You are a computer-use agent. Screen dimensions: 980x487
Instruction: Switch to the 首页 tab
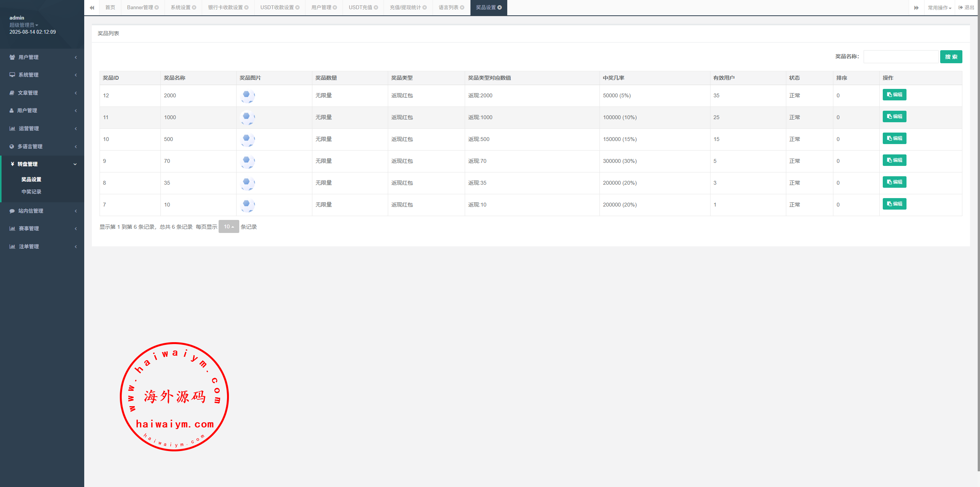tap(110, 8)
